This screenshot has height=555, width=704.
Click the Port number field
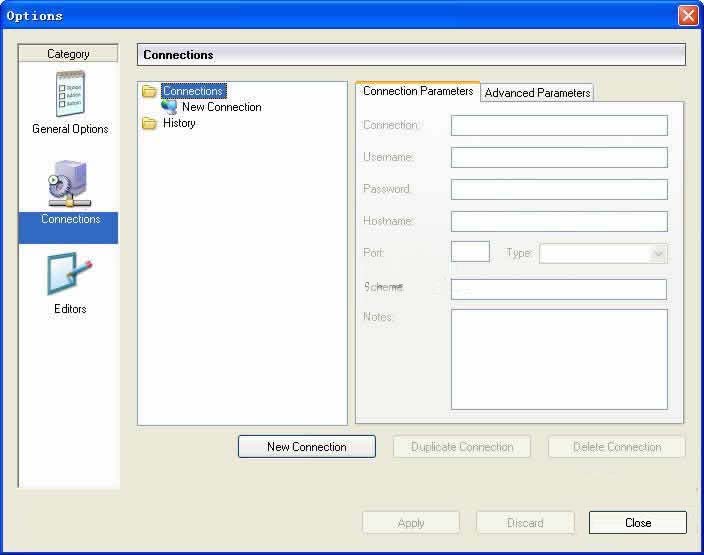point(470,252)
